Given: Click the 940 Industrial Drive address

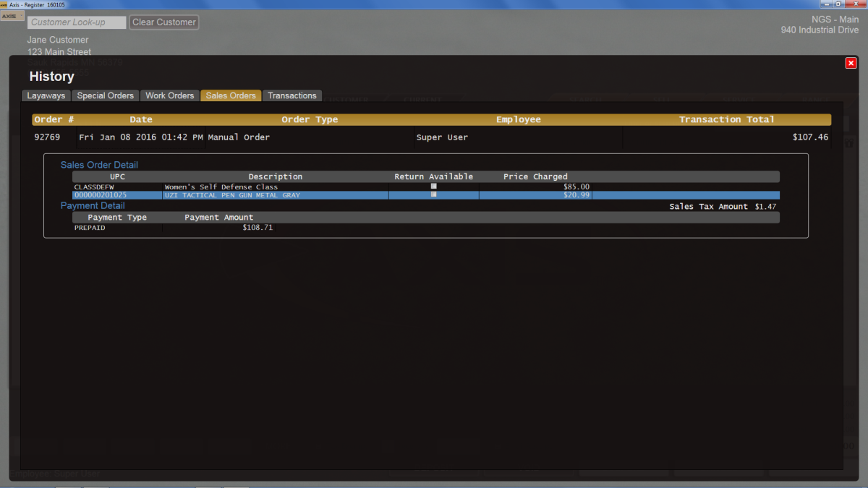Looking at the screenshot, I should pos(820,30).
